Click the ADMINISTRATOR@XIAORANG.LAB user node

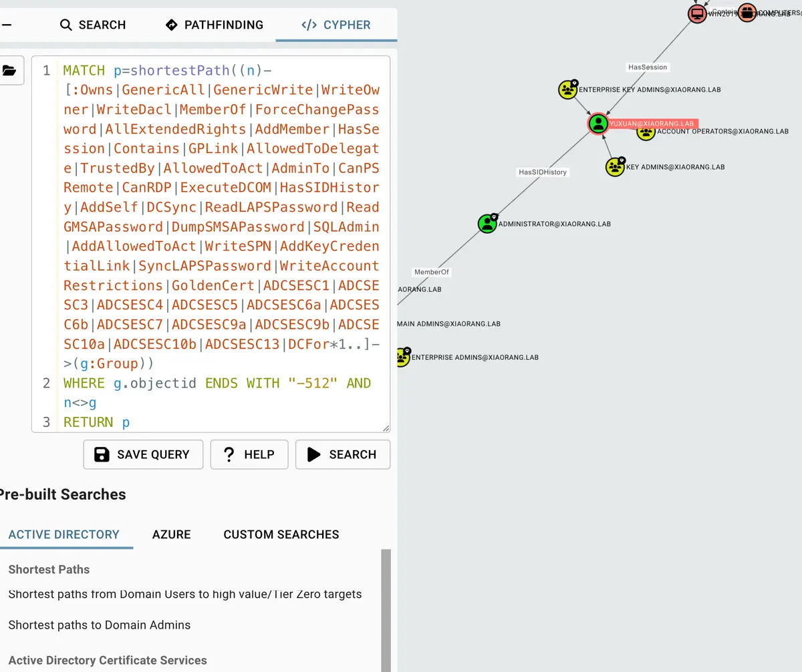488,224
